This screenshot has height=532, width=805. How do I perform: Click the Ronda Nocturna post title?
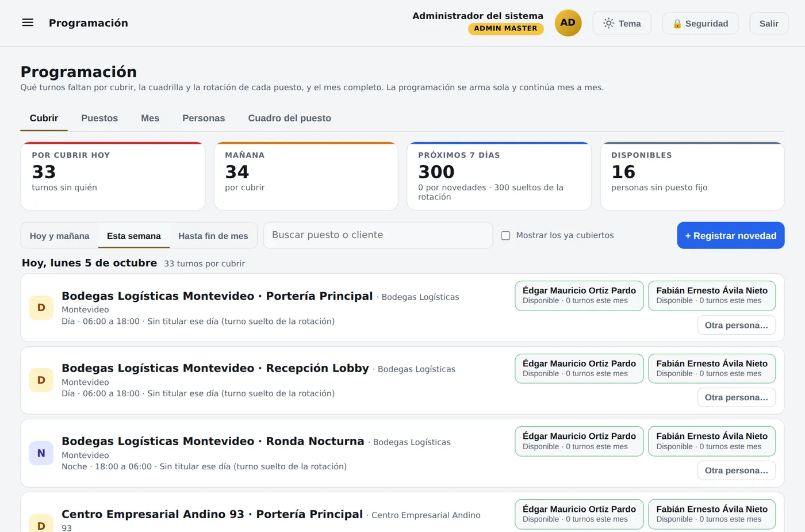(x=213, y=441)
